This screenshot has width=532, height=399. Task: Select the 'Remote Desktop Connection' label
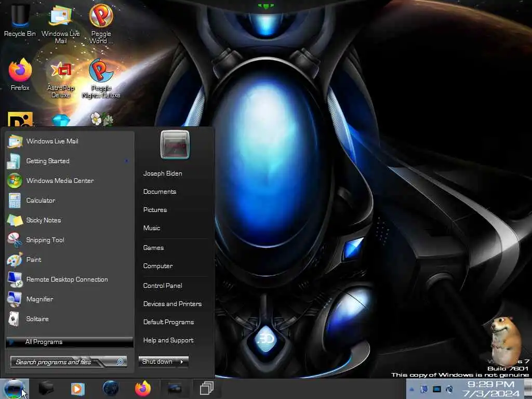(x=67, y=280)
